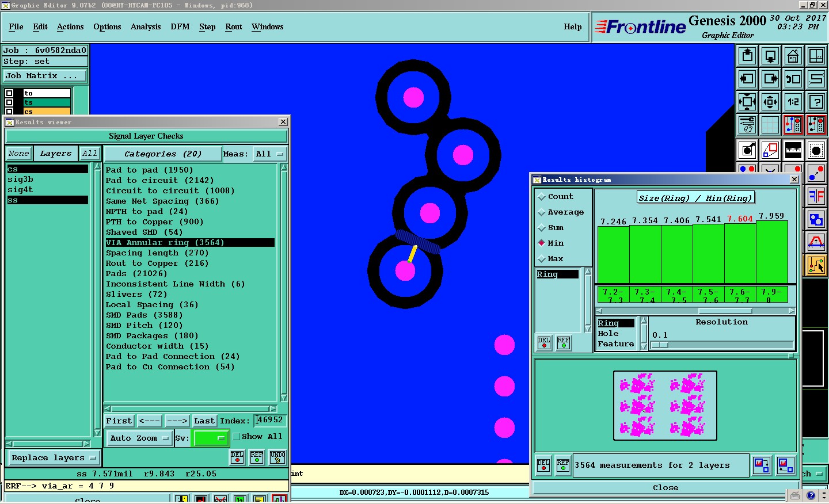Viewport: 829px width, 504px height.
Task: Open the Auto Zoom dropdown
Action: 139,438
